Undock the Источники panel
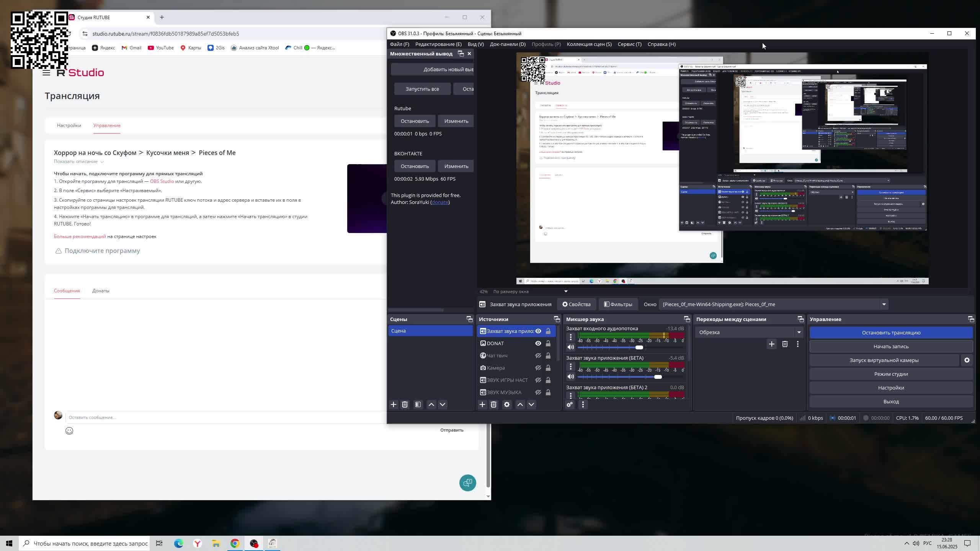The width and height of the screenshot is (980, 551). click(x=557, y=319)
